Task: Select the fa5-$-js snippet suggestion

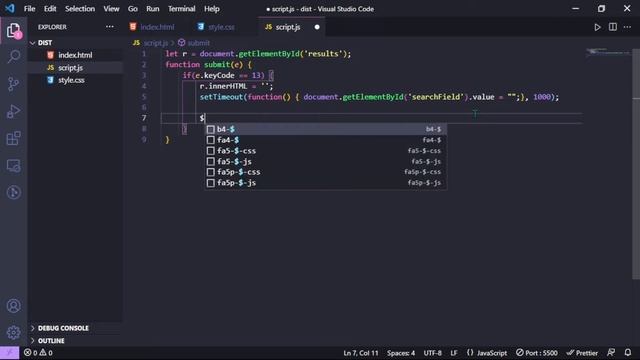Action: pyautogui.click(x=325, y=161)
